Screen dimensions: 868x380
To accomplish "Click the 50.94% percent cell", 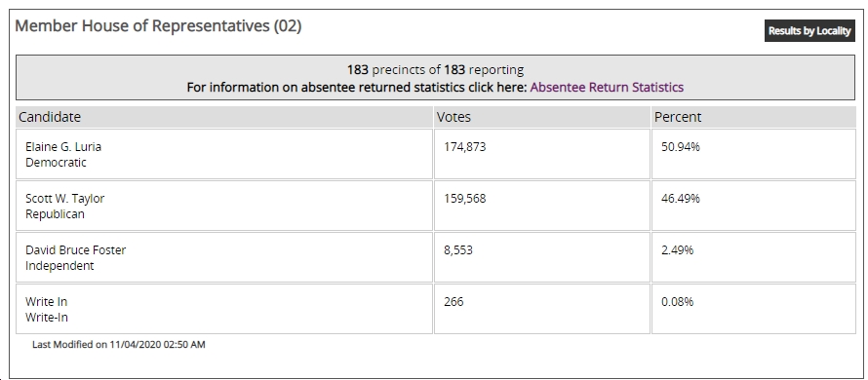I will click(x=754, y=154).
